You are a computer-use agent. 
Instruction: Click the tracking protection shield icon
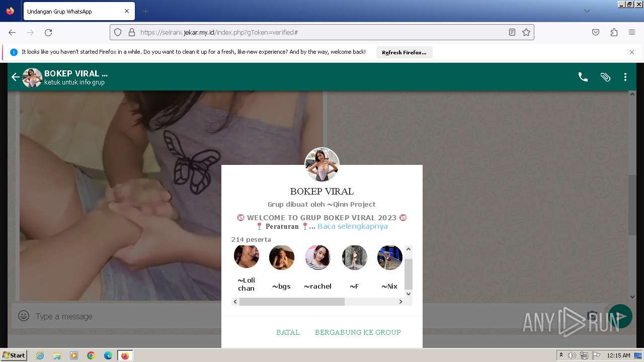coord(118,32)
